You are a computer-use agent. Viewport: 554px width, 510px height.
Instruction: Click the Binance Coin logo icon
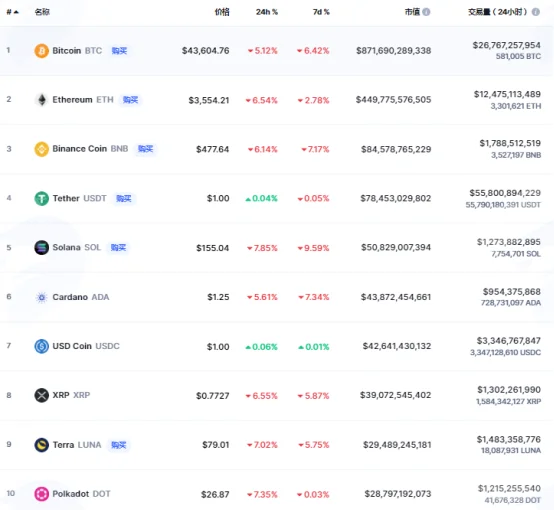click(x=41, y=149)
